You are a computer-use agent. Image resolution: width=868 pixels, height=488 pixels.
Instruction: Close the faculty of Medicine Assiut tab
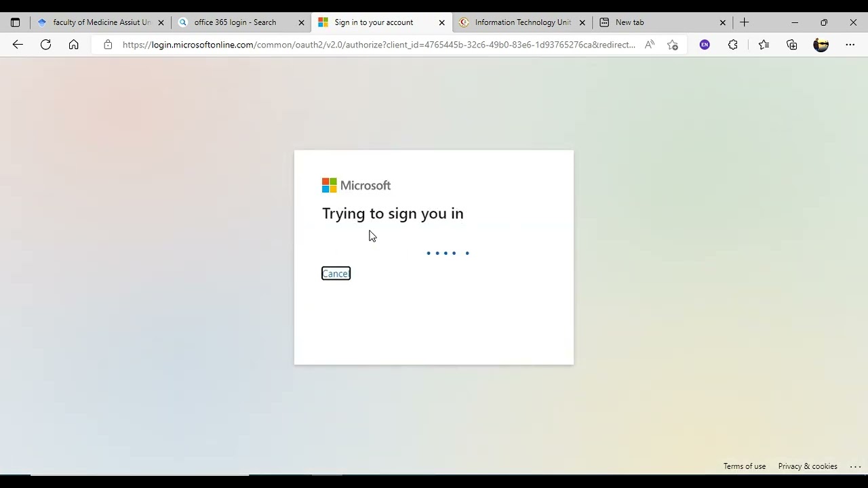(x=161, y=22)
